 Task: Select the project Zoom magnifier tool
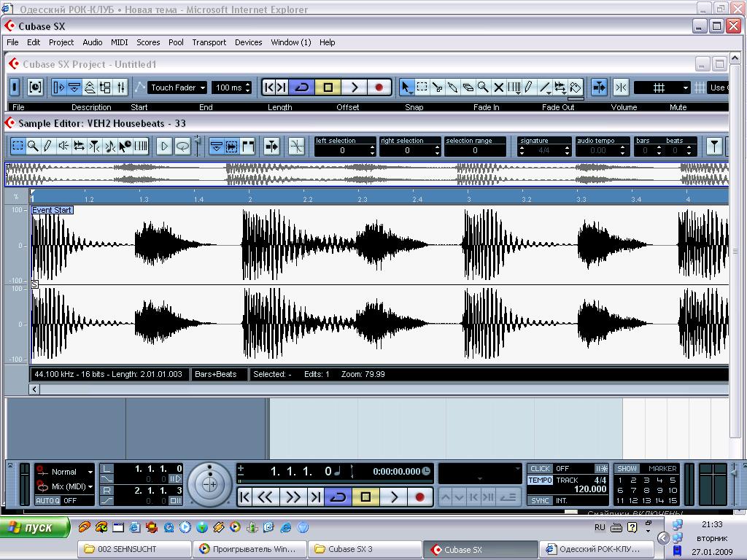coord(483,87)
